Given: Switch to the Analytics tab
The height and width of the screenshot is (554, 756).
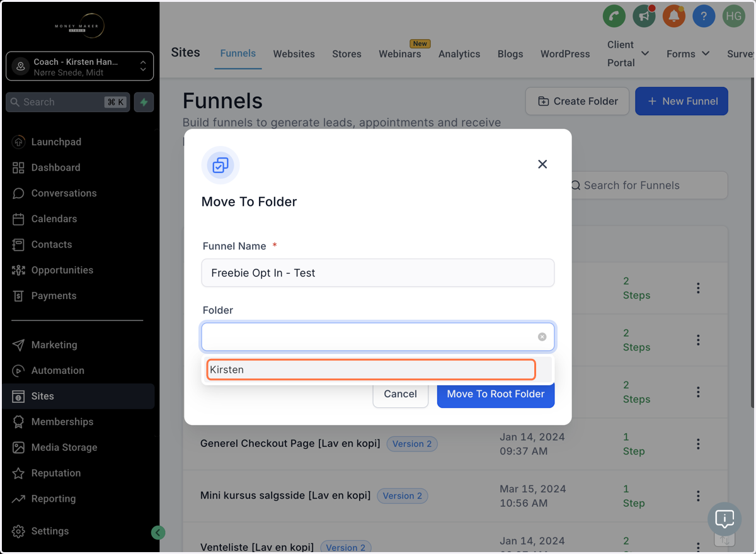Looking at the screenshot, I should [459, 54].
